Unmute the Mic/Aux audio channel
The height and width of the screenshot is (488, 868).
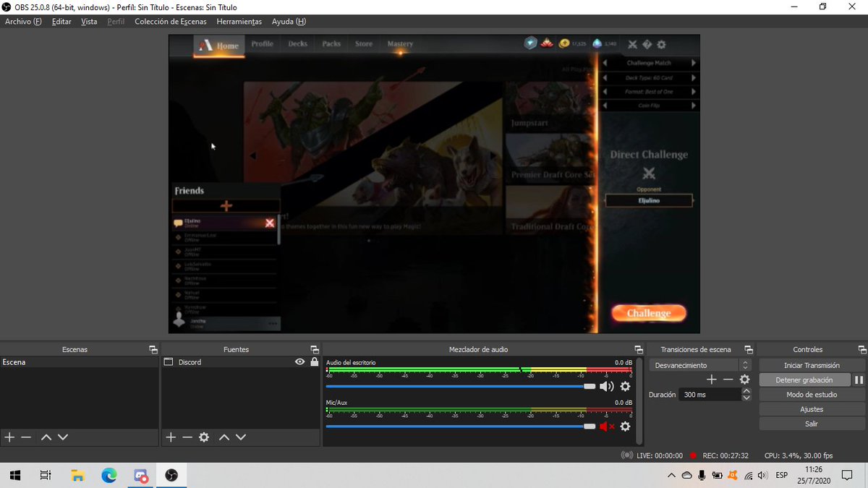[x=608, y=426]
